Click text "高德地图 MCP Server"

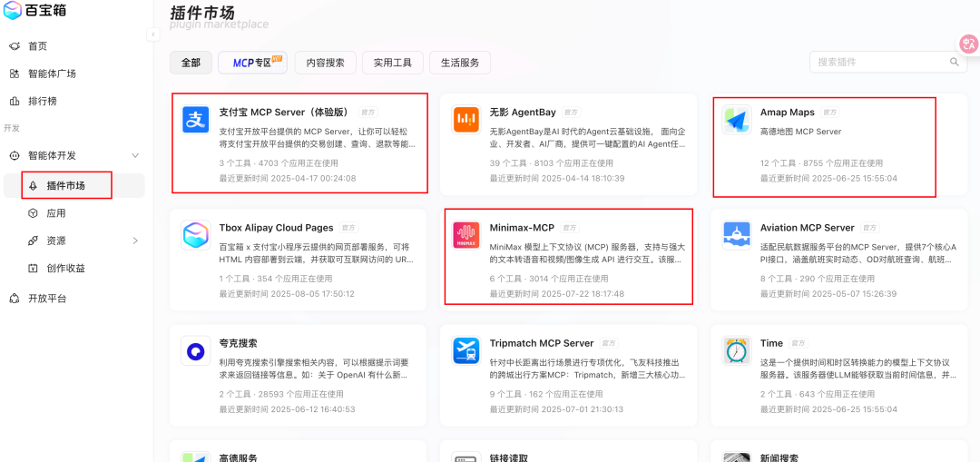click(x=800, y=132)
